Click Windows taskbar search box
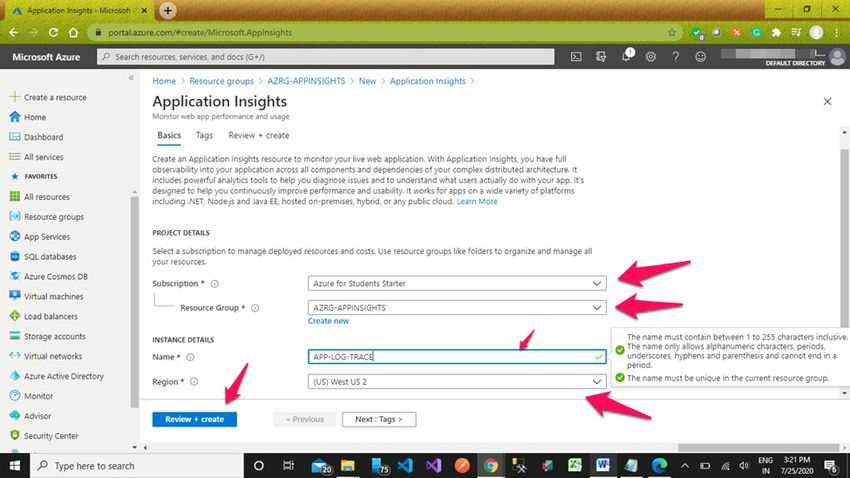850x478 pixels. [x=137, y=466]
